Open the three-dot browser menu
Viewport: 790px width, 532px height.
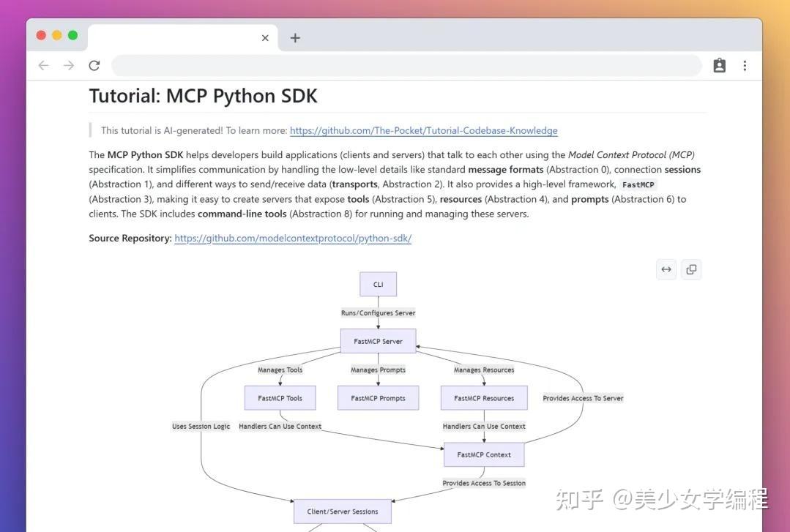pyautogui.click(x=745, y=65)
